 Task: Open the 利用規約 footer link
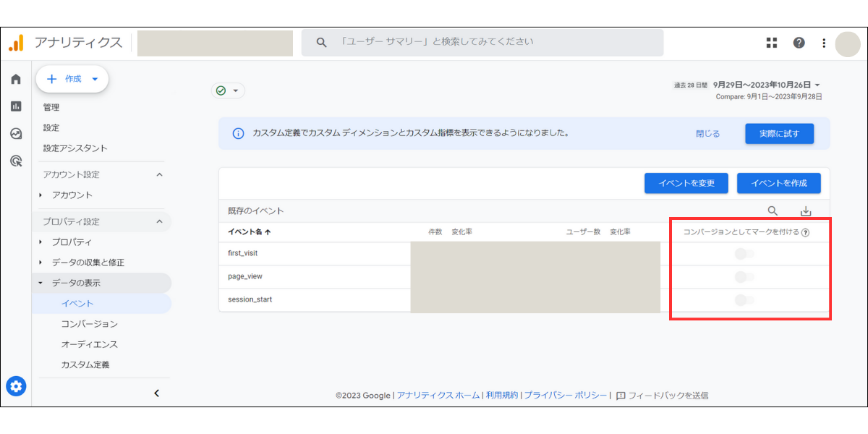pos(502,396)
